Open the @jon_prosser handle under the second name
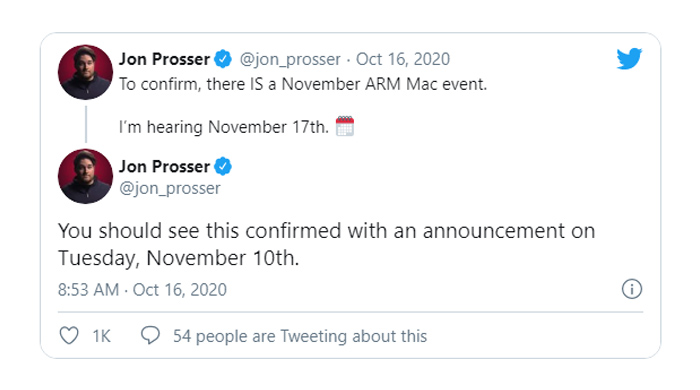Screen dimensions: 700x390 tap(170, 188)
